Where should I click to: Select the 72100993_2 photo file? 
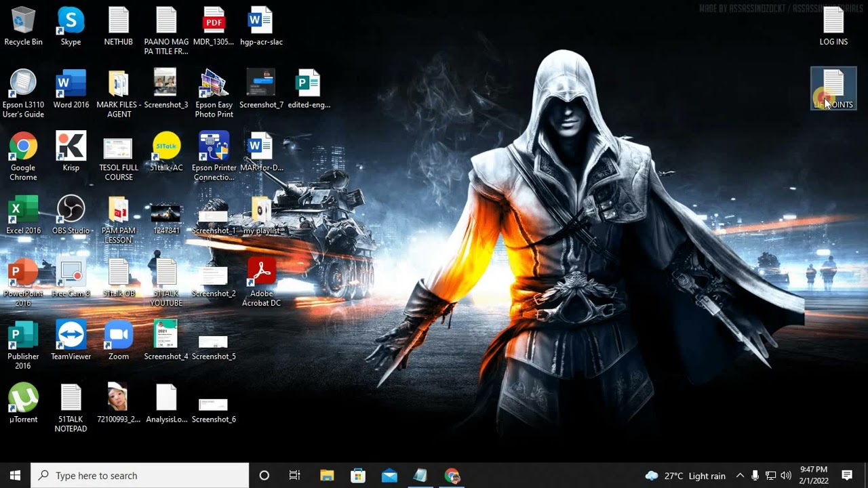pyautogui.click(x=119, y=405)
